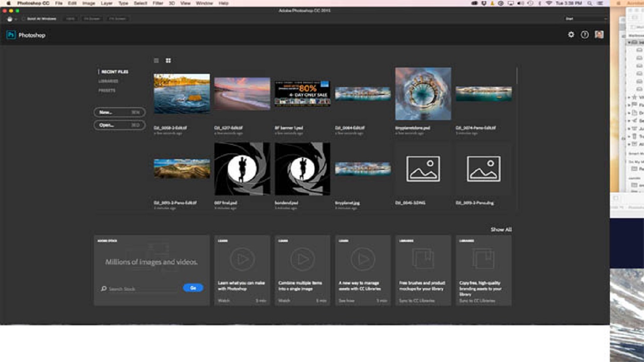Image resolution: width=644 pixels, height=362 pixels.
Task: Open the Window menu
Action: [204, 3]
